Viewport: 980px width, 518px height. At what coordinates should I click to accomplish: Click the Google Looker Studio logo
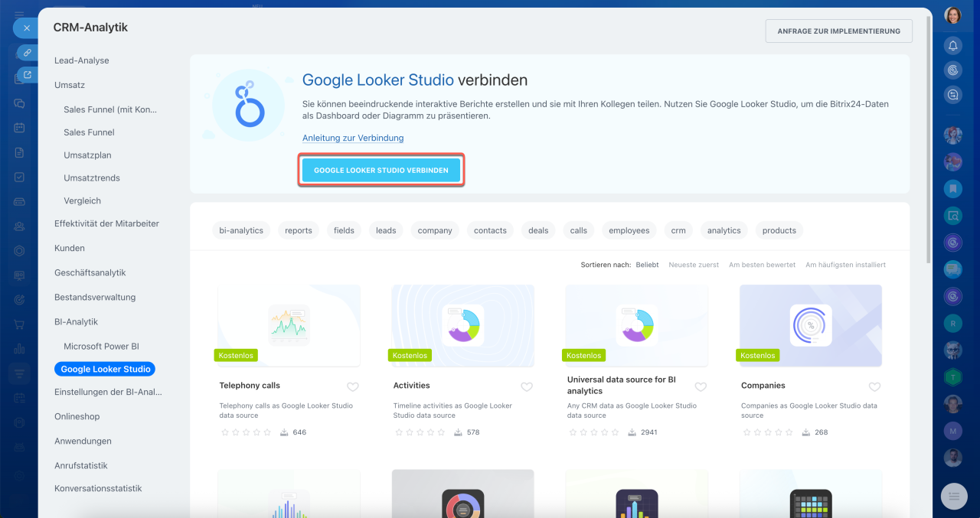[248, 105]
